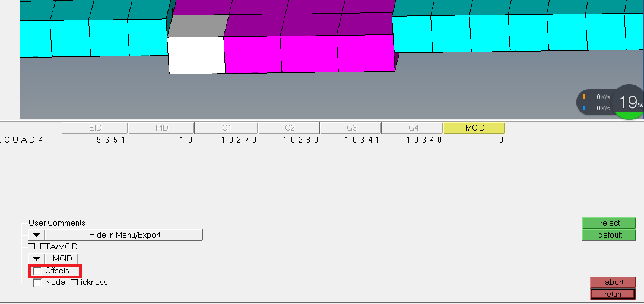Click the G1 grid field header

[x=226, y=128]
